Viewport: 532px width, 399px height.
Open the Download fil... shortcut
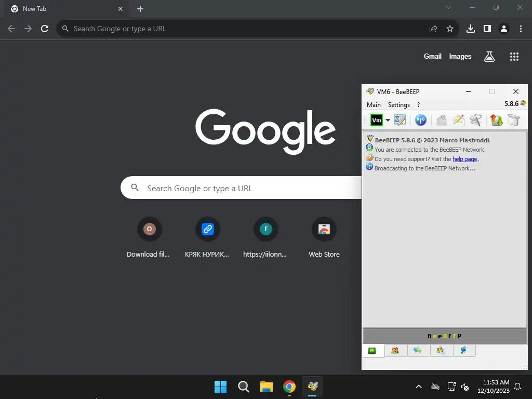coord(149,237)
